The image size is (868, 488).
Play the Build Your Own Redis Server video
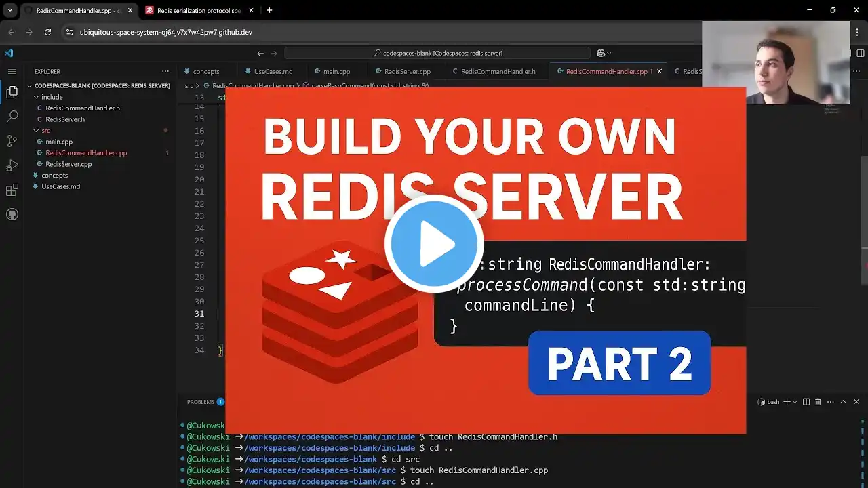coord(434,243)
